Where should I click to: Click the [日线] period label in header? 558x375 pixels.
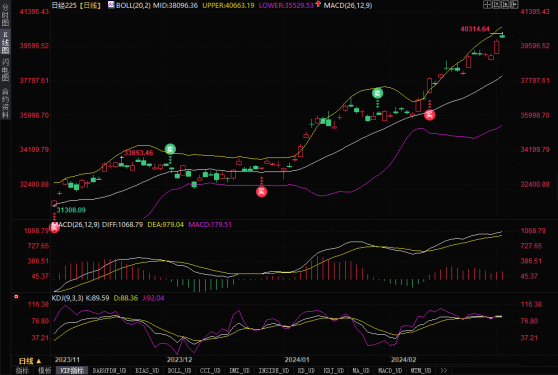90,5
